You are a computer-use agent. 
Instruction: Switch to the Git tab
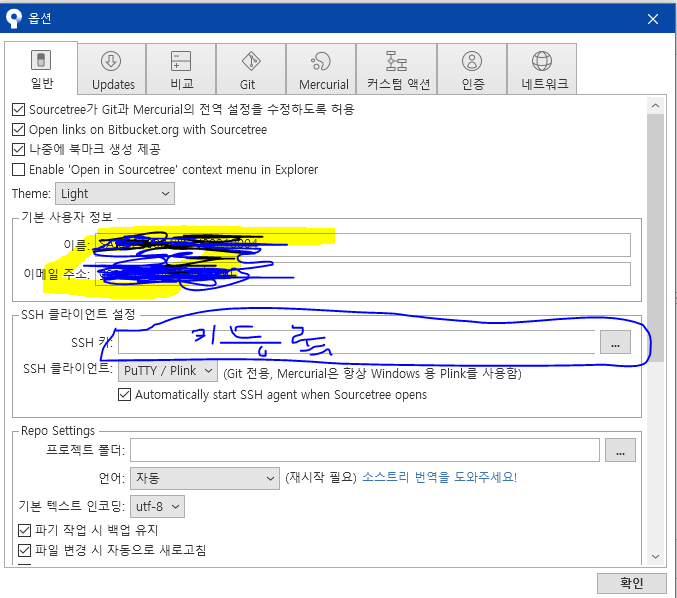(x=251, y=69)
